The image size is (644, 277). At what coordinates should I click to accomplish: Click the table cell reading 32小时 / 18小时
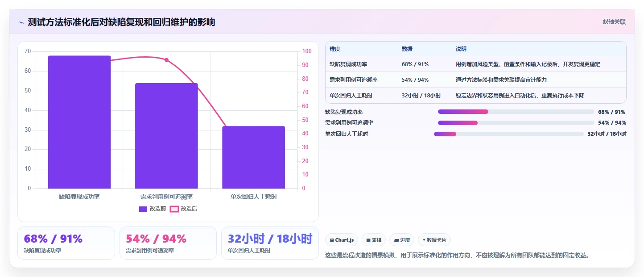(421, 95)
